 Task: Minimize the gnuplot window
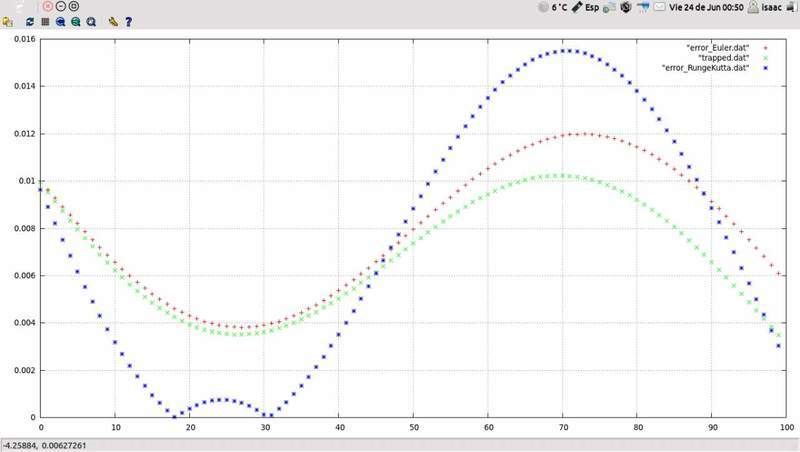click(x=61, y=6)
